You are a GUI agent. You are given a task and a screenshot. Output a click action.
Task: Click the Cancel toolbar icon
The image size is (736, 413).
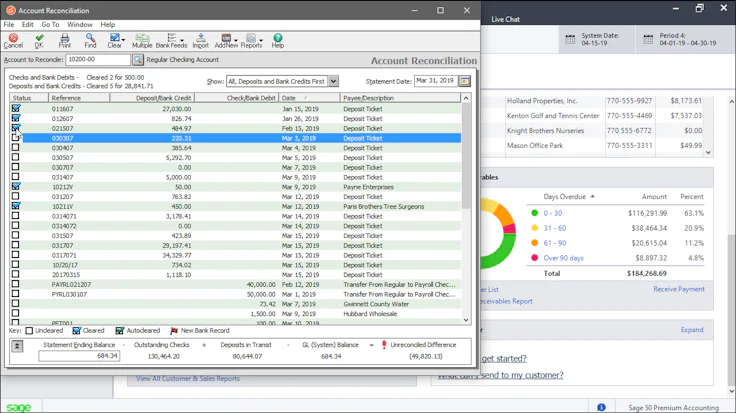pyautogui.click(x=13, y=41)
